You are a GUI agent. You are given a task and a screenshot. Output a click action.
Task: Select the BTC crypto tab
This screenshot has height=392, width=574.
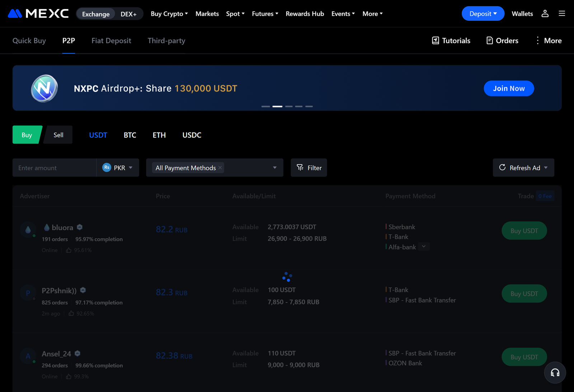130,135
